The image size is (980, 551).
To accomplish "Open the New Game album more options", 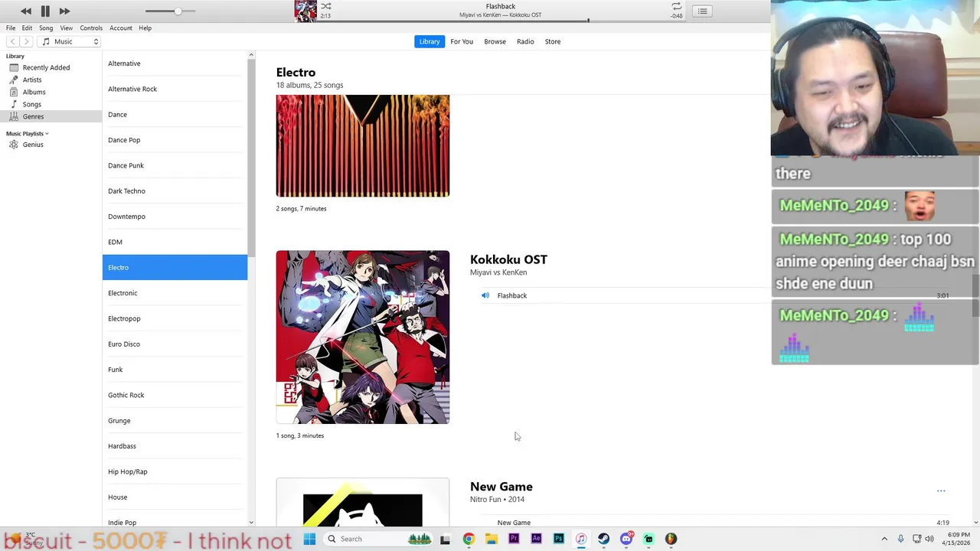I will coord(941,491).
